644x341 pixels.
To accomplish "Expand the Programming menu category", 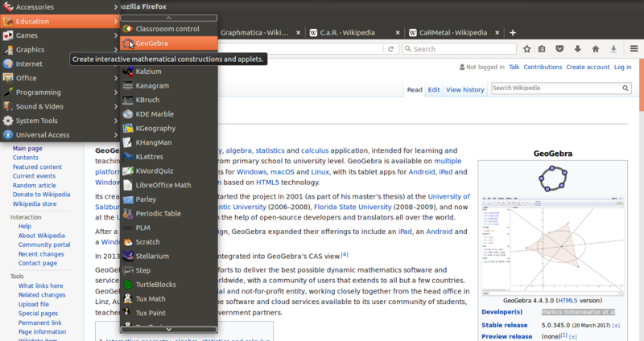I will 60,92.
